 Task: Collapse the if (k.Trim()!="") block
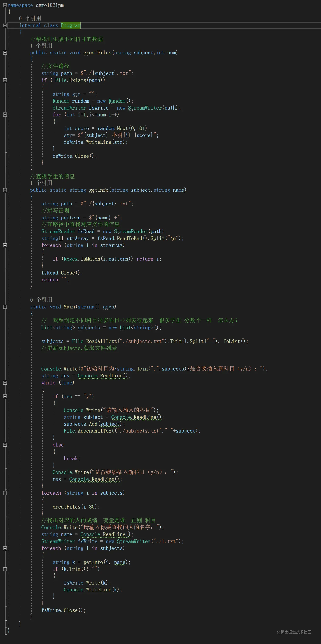point(5,569)
